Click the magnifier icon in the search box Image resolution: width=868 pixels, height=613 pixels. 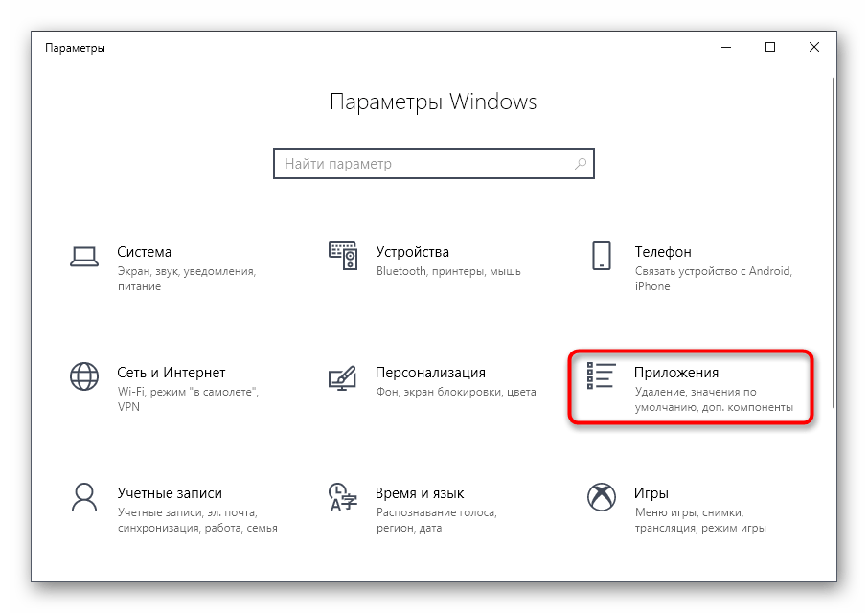[x=581, y=164]
